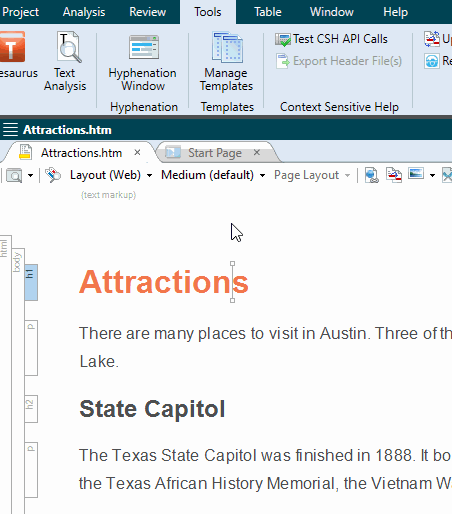Viewport: 452px width, 514px height.
Task: Click the tag markup icon next to Layout (Web)
Action: tap(53, 175)
